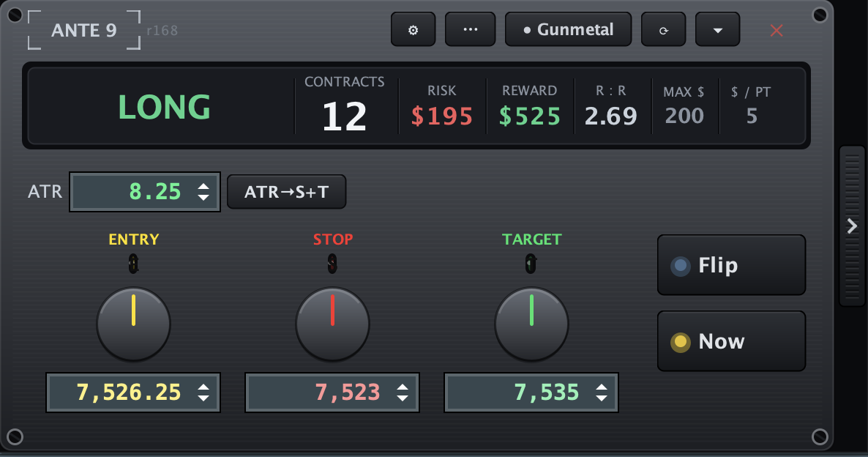The width and height of the screenshot is (868, 457).
Task: Open the dropdown arrow in the header
Action: 717,29
